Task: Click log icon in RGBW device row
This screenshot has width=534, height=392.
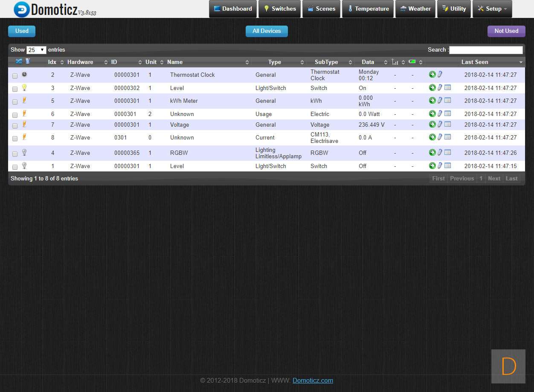Action: click(447, 153)
